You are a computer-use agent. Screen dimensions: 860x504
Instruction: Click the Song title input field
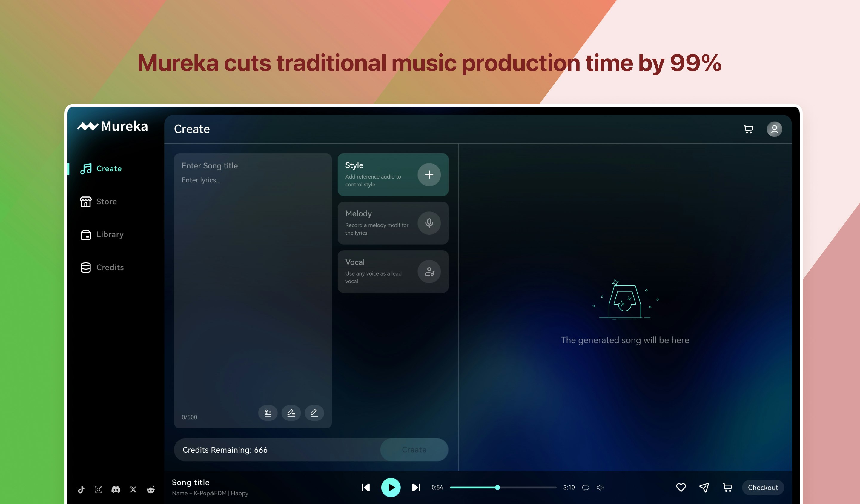click(252, 165)
